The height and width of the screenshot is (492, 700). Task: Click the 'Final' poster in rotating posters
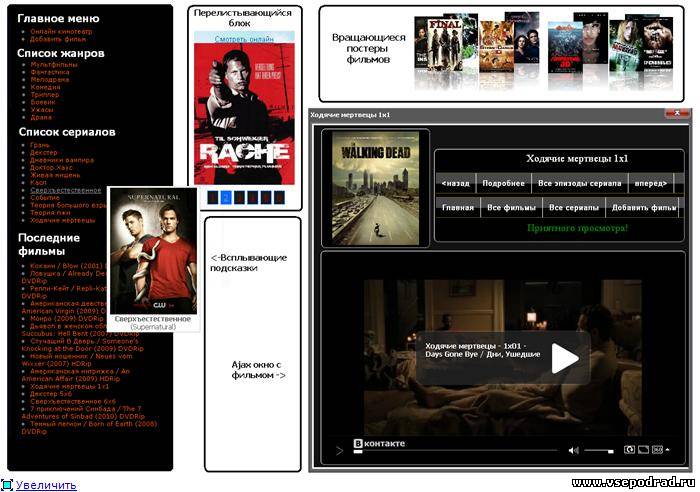pos(444,45)
